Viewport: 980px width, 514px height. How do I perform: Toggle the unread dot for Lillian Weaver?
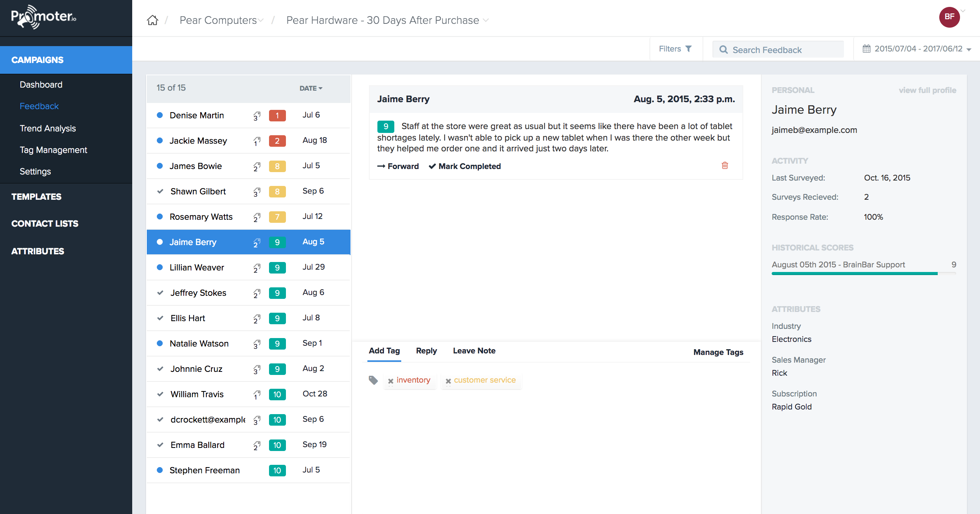(160, 267)
